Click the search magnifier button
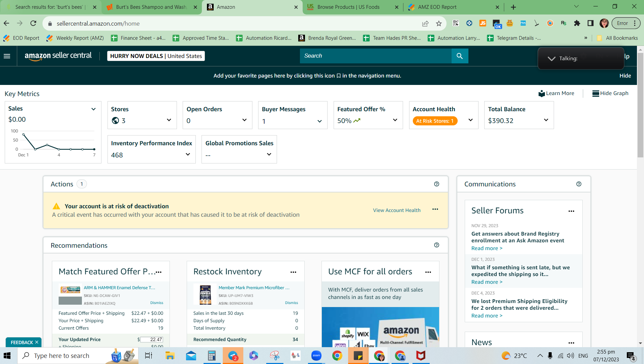This screenshot has width=644, height=364. 460,56
